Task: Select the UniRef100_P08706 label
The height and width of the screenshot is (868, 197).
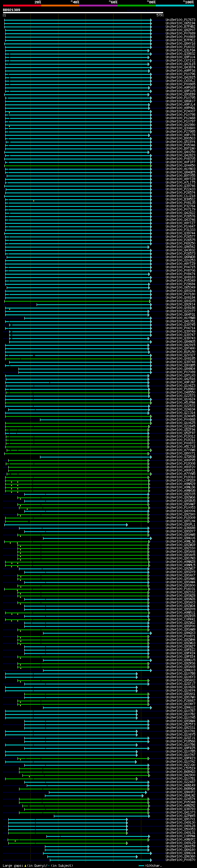Action: (180, 271)
